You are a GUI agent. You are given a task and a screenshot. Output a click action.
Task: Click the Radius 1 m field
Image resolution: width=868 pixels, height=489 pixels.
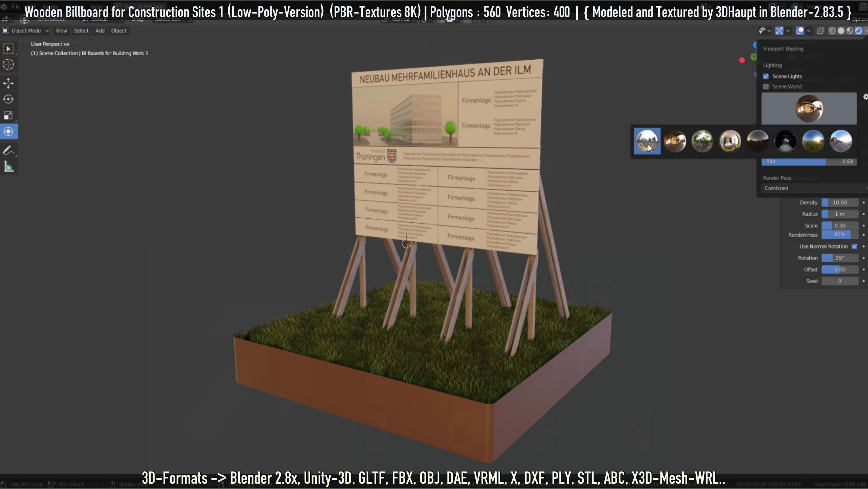click(x=840, y=214)
